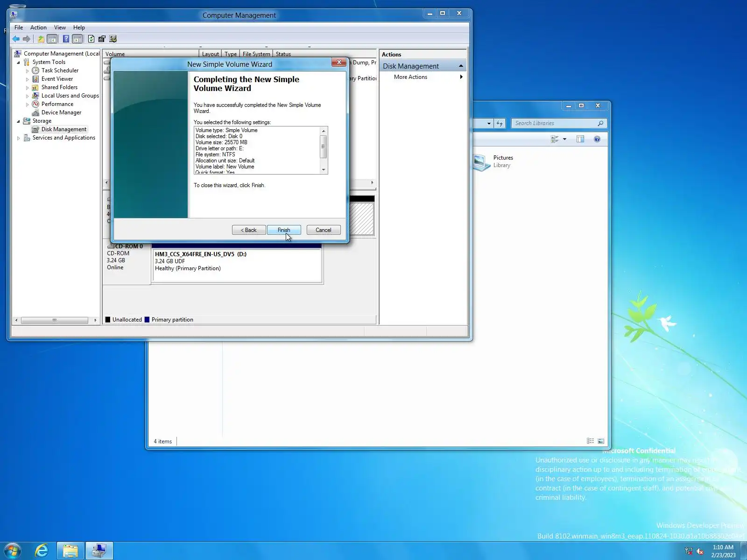
Task: Click the Properties toolbar icon
Action: tap(102, 39)
